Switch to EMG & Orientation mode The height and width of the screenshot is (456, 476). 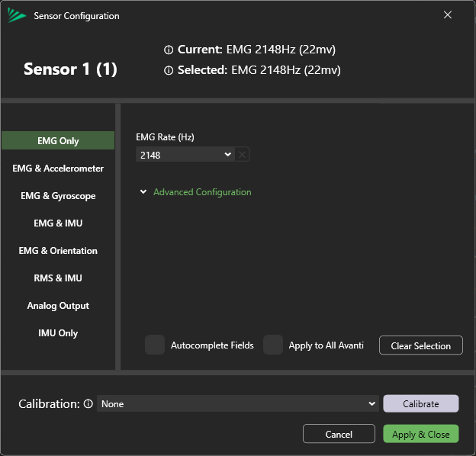58,251
